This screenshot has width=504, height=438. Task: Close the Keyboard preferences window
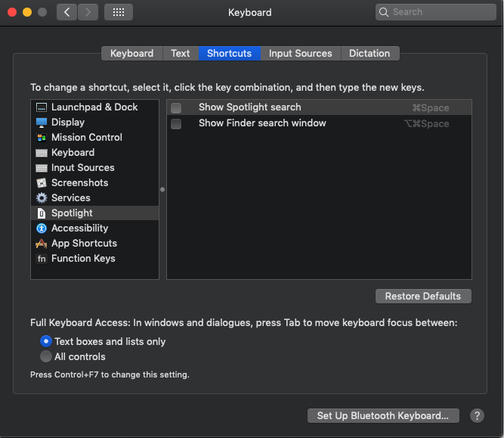pos(12,12)
